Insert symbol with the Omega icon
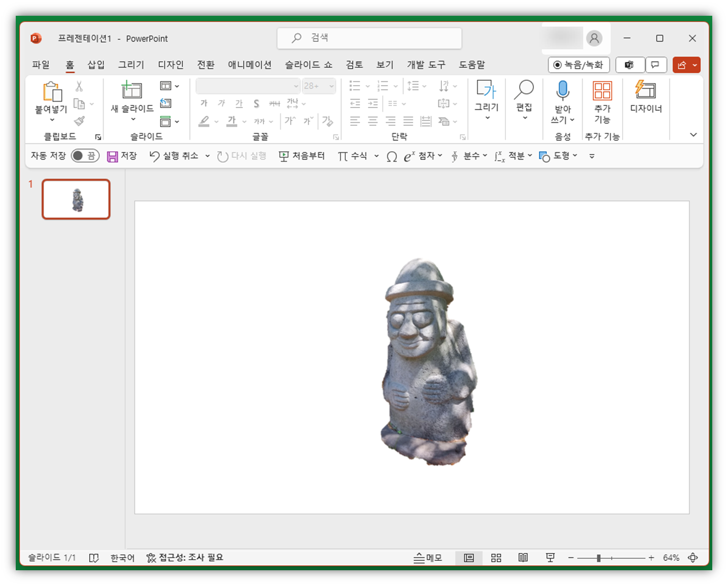This screenshot has width=728, height=586. click(x=392, y=157)
